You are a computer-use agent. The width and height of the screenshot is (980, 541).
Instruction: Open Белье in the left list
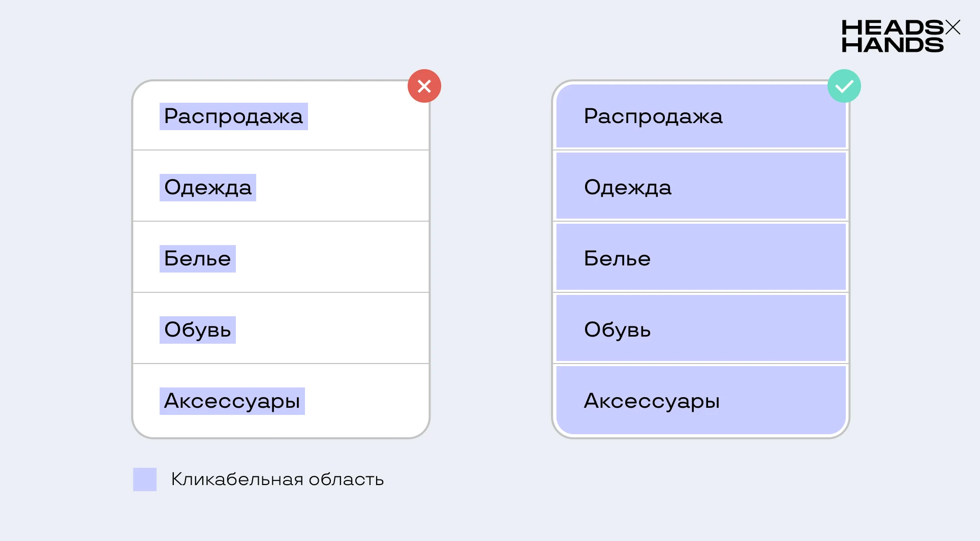click(x=198, y=259)
